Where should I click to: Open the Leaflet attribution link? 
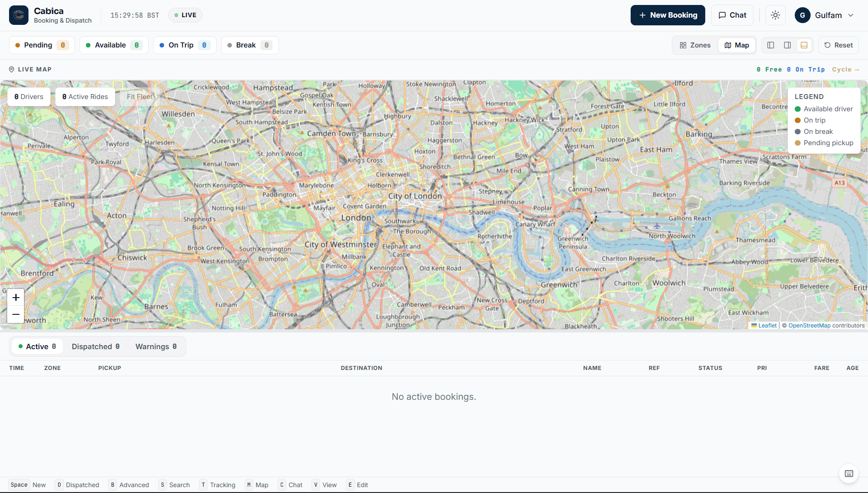764,326
